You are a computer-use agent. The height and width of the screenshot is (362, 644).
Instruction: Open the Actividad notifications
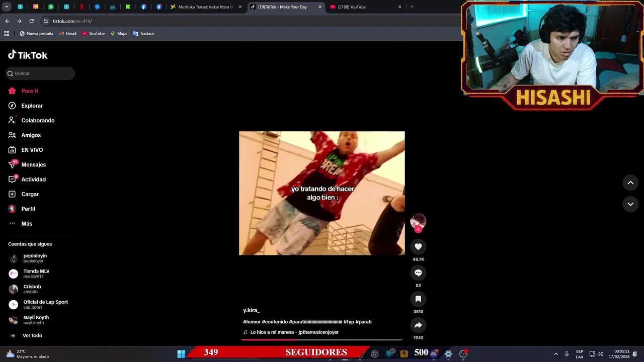[27, 179]
